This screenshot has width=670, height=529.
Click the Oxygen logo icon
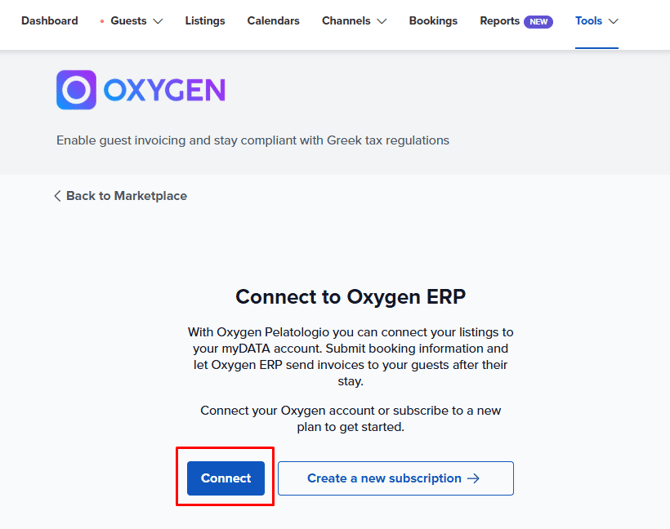(x=76, y=90)
